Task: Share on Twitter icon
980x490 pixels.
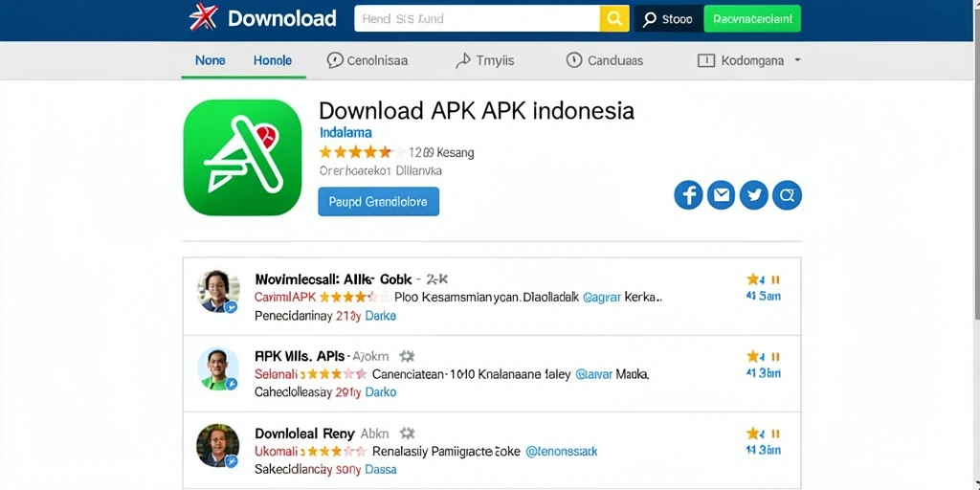Action: coord(754,195)
